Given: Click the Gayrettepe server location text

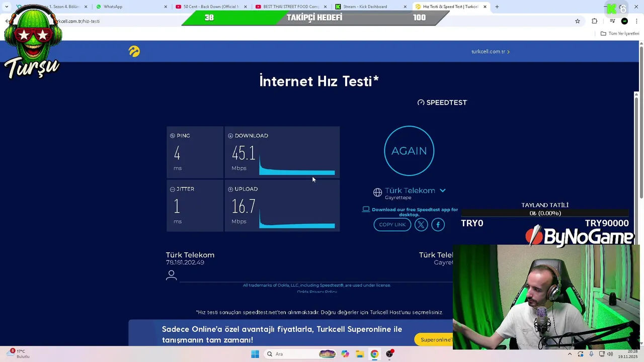Looking at the screenshot, I should 398,198.
